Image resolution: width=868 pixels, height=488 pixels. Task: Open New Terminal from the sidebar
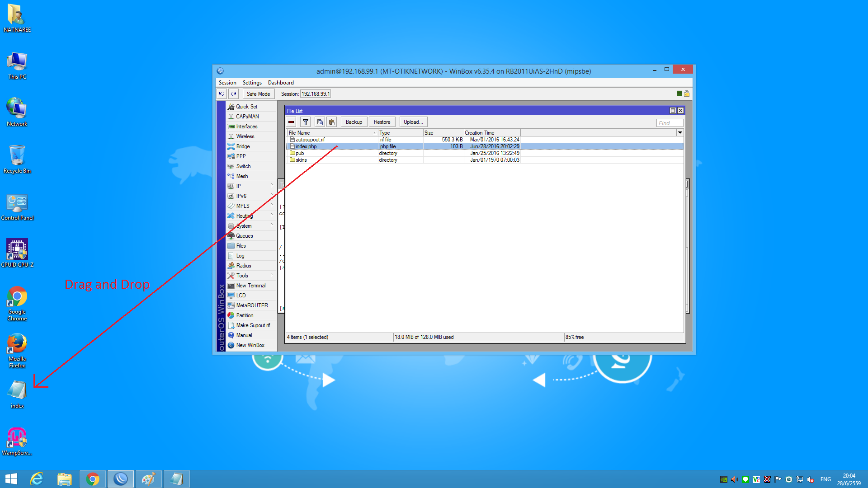(251, 286)
